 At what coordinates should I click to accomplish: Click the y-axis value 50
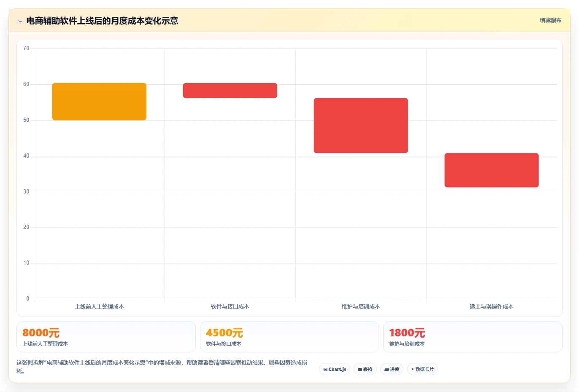(x=26, y=120)
